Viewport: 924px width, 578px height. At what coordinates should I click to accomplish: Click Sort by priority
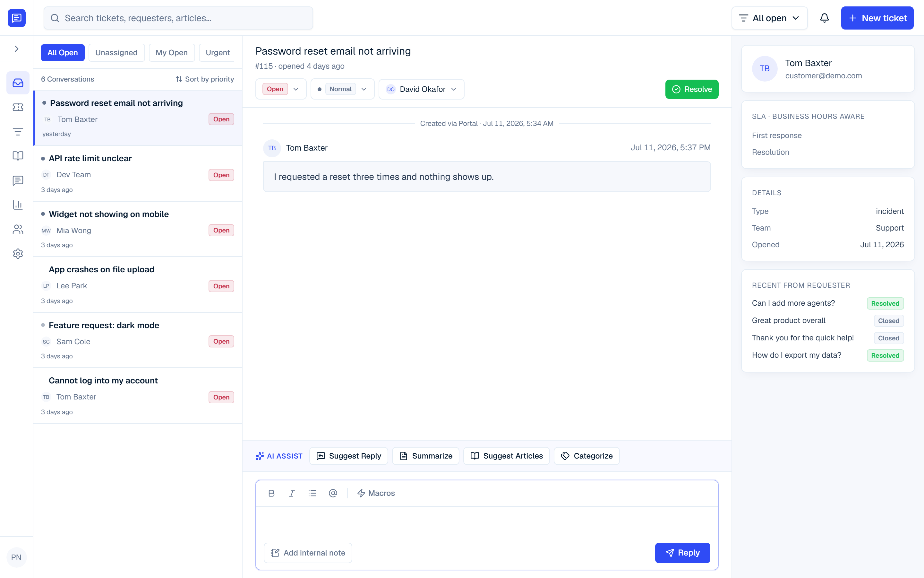tap(205, 79)
